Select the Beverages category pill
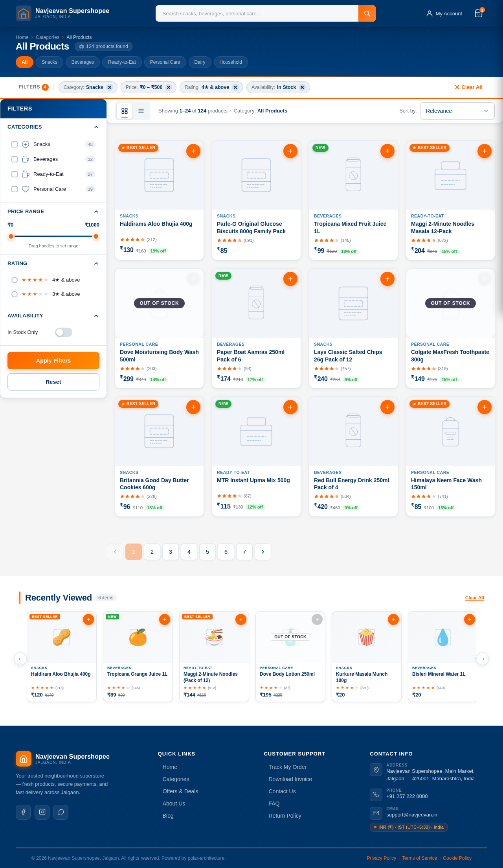The width and height of the screenshot is (503, 868). point(83,62)
